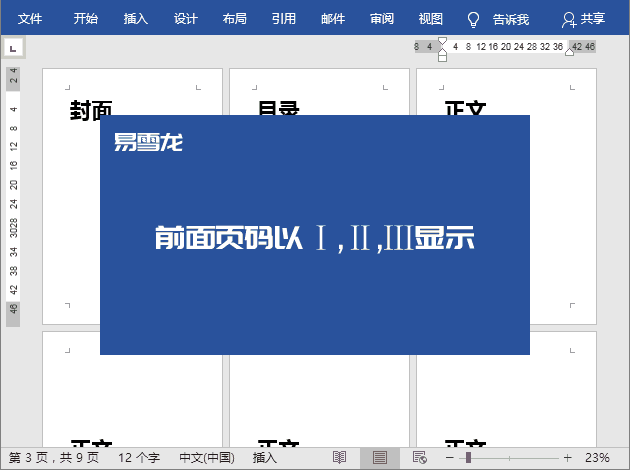Open the 设计 tab
The width and height of the screenshot is (630, 470).
tap(185, 18)
